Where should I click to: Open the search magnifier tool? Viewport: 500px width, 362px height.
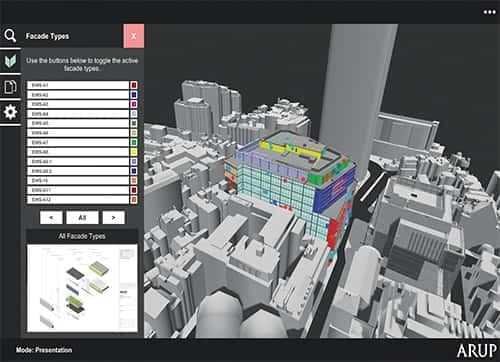click(10, 35)
